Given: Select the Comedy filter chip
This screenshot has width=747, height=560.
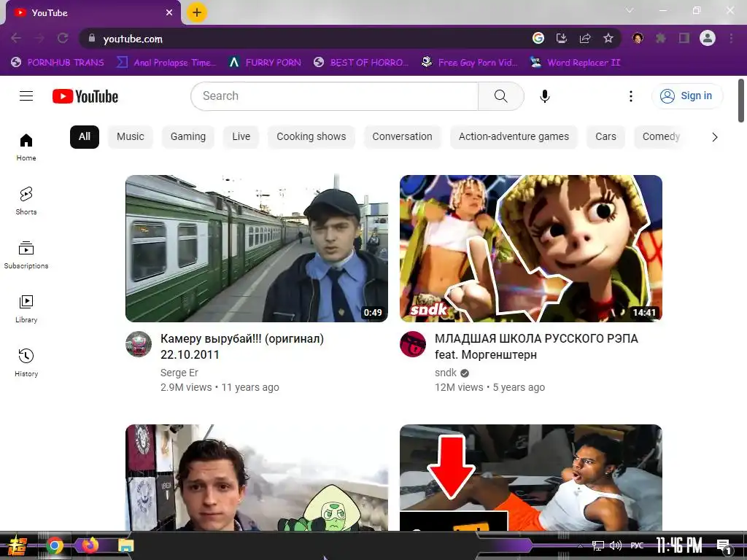Looking at the screenshot, I should [661, 136].
